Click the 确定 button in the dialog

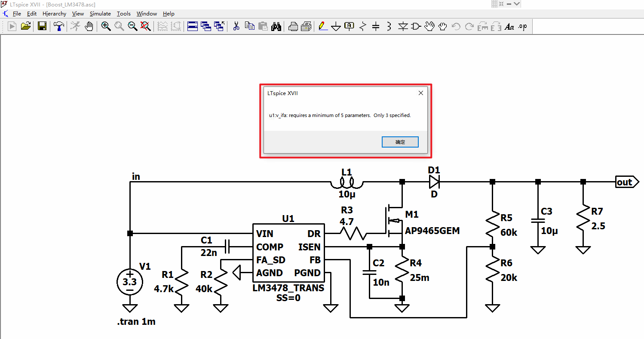coord(400,142)
